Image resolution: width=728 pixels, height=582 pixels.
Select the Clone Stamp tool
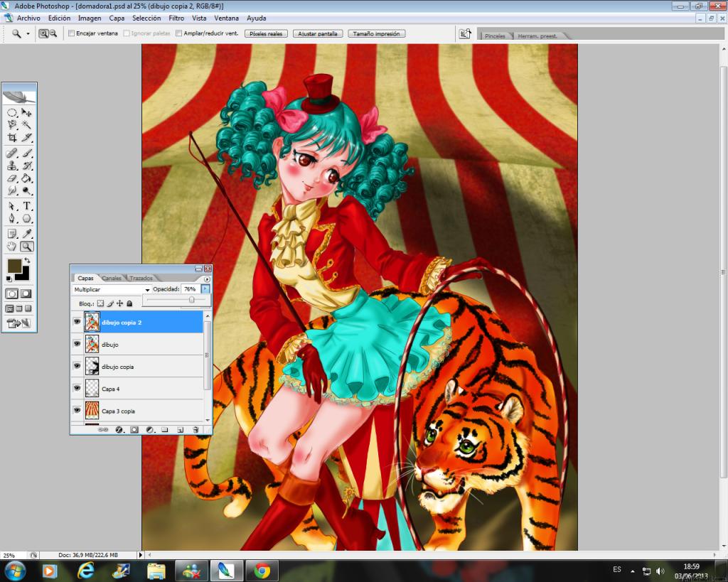12,166
